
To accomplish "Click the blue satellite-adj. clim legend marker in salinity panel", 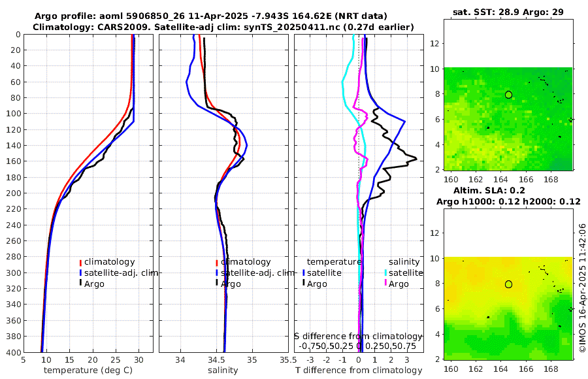I will click(217, 273).
